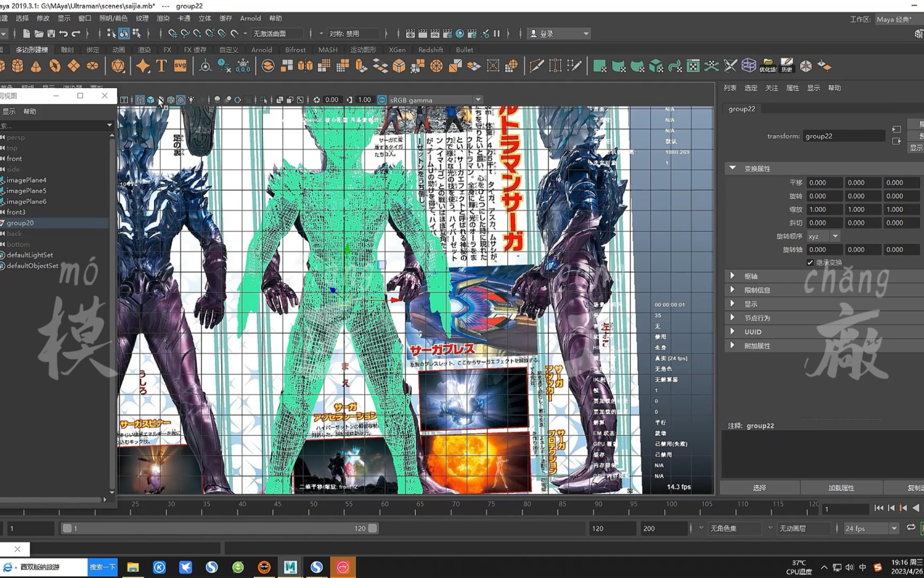Select group20 in the outliner
This screenshot has width=924, height=578.
pos(20,223)
